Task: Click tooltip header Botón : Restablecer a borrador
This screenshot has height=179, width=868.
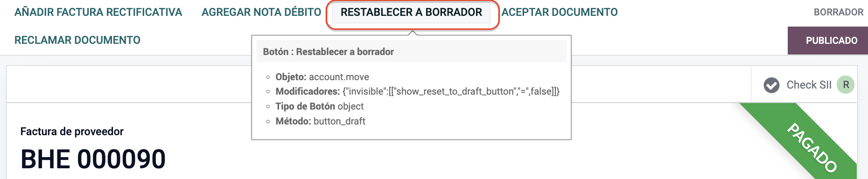Action: [x=328, y=52]
